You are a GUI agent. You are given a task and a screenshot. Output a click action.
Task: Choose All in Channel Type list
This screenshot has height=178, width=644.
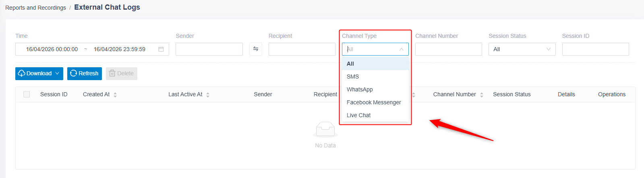tap(375, 64)
